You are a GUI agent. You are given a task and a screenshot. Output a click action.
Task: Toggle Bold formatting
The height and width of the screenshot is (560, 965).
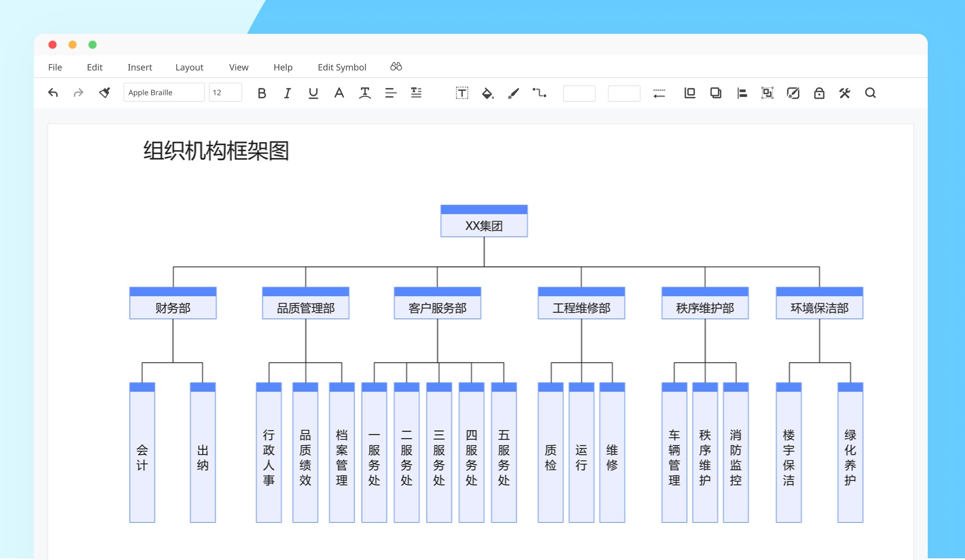pyautogui.click(x=262, y=93)
